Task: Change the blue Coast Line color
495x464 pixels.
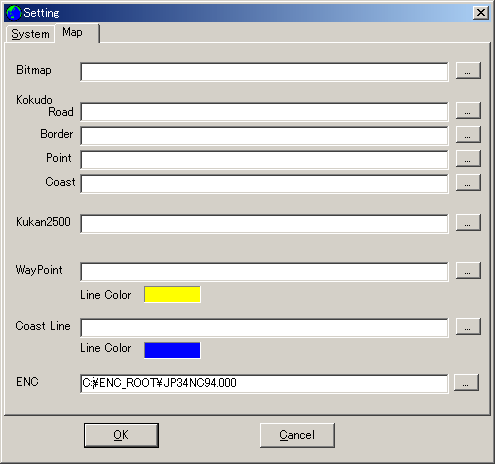Action: (x=172, y=350)
